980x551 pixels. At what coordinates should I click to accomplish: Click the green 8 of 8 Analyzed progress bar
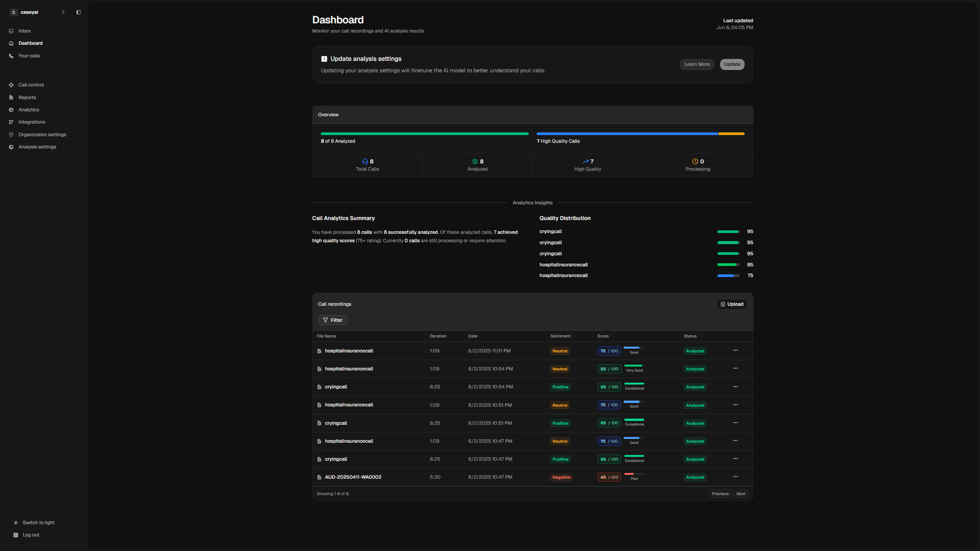click(424, 134)
